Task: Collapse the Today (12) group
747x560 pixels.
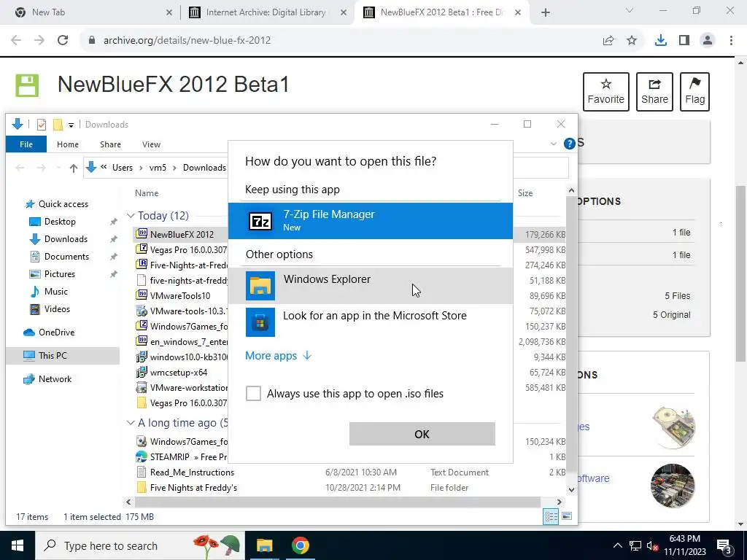Action: (131, 216)
